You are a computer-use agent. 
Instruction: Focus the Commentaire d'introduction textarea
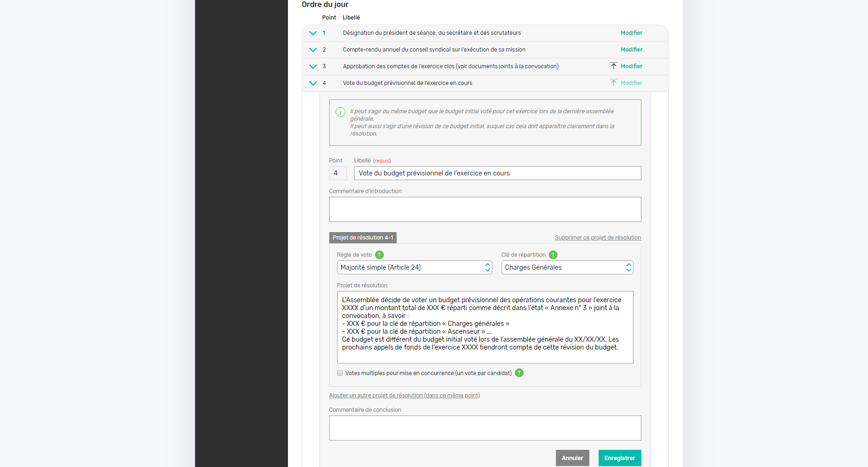tap(485, 209)
